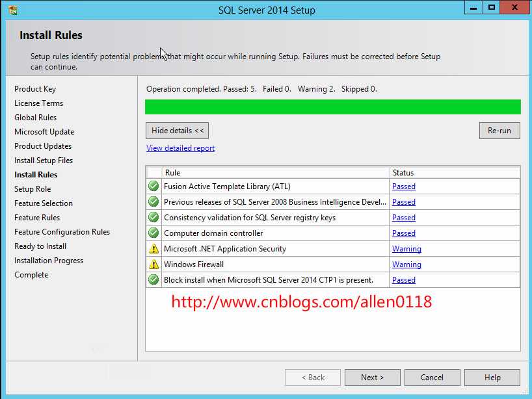Click the SQL Server Setup title bar icon
Viewport: 532px width, 399px height.
(13, 10)
